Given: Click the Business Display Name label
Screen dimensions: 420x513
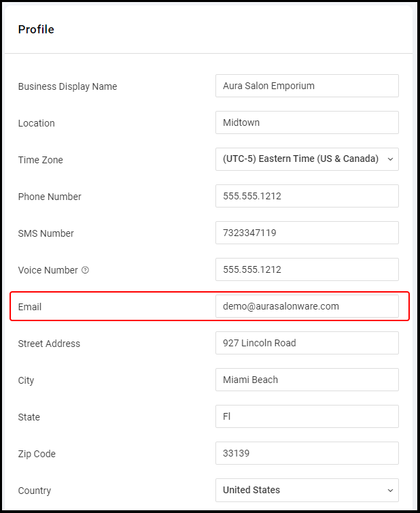Looking at the screenshot, I should tap(67, 86).
